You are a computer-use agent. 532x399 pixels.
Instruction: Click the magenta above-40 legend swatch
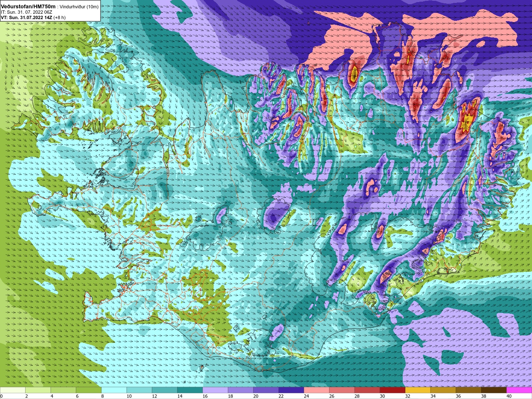click(520, 390)
